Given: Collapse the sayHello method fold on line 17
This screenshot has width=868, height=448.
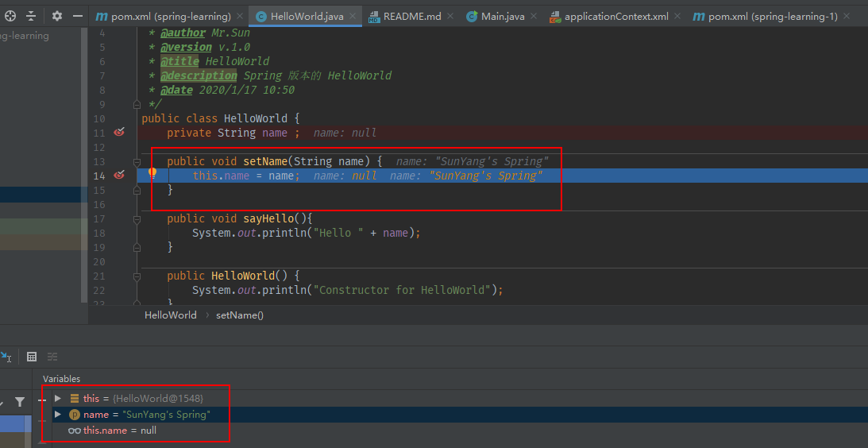Looking at the screenshot, I should pyautogui.click(x=137, y=219).
